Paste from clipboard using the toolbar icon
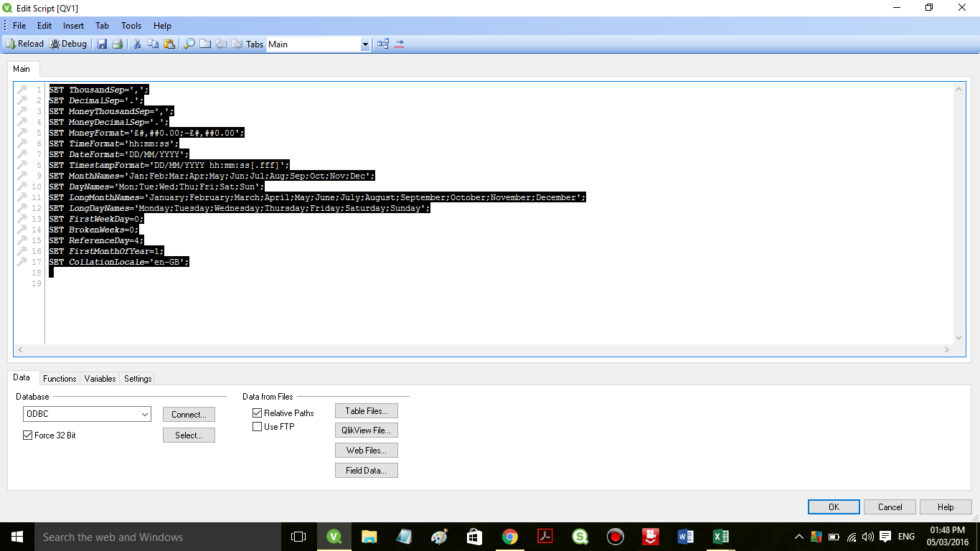The width and height of the screenshot is (980, 551). 169,44
